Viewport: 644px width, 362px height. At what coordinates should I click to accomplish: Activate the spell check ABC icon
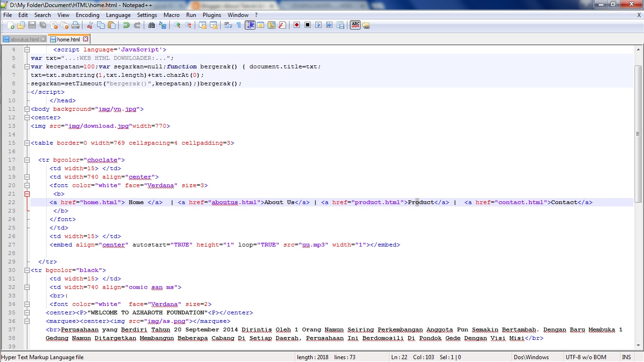355,25
